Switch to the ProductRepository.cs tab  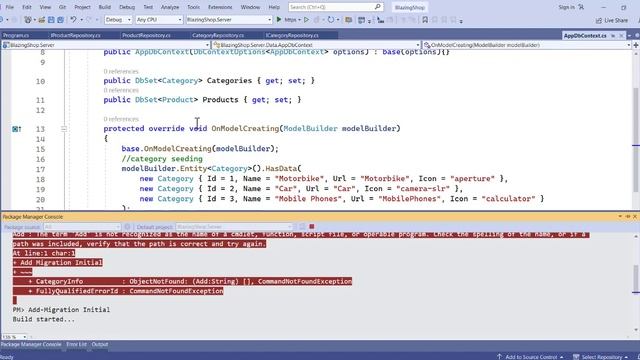coord(146,36)
